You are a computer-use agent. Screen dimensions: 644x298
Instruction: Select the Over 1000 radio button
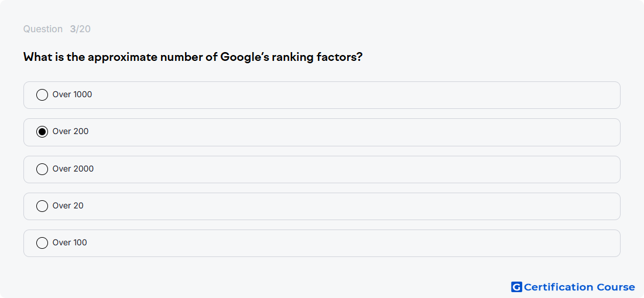[42, 95]
